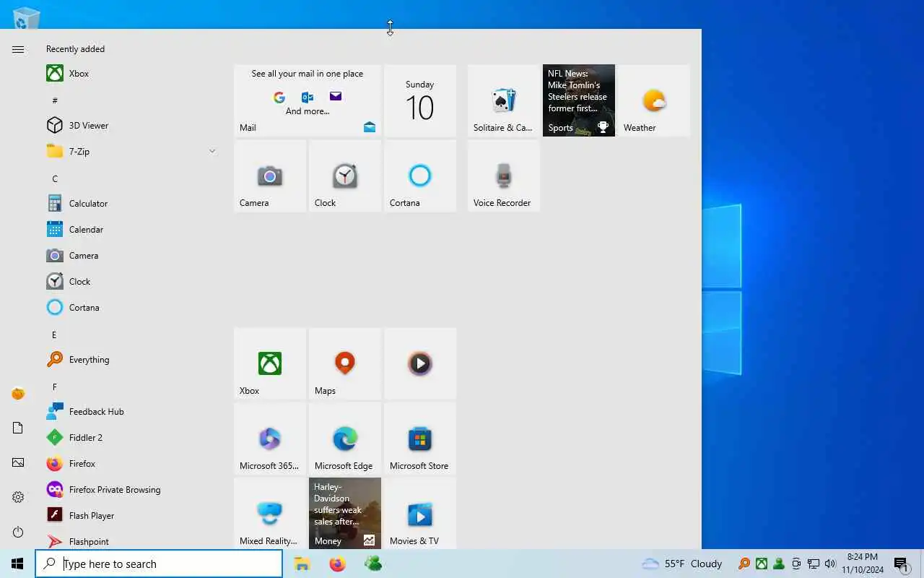
Task: Open the Movies & TV tile
Action: click(x=420, y=513)
